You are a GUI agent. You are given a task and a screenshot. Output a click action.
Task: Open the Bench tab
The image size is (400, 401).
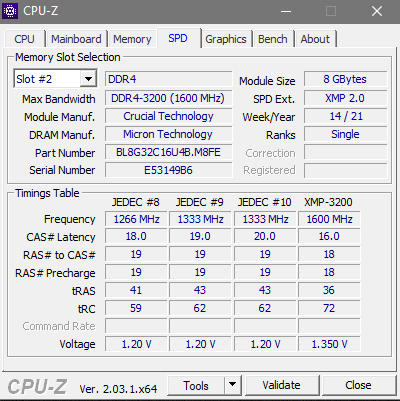(x=273, y=39)
